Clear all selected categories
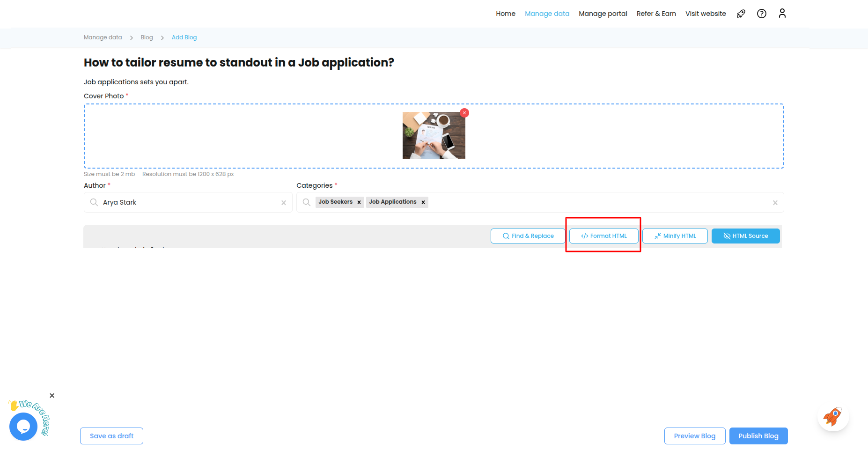Screen dimensions: 868x450 pyautogui.click(x=775, y=203)
